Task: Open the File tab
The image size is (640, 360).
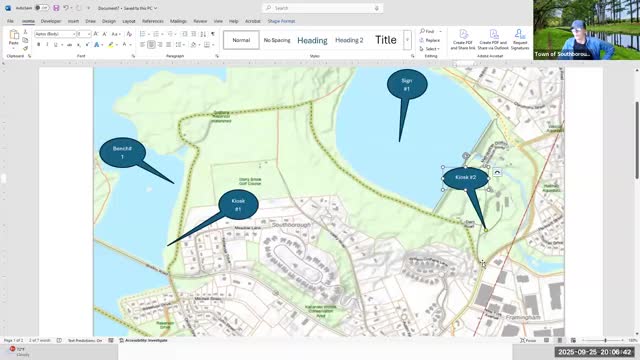Action: pos(10,21)
